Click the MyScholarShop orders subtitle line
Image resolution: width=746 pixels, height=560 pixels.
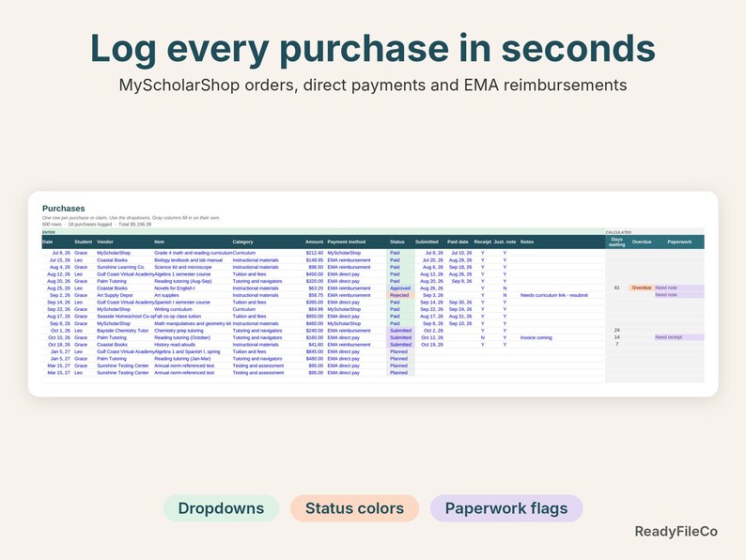[372, 86]
